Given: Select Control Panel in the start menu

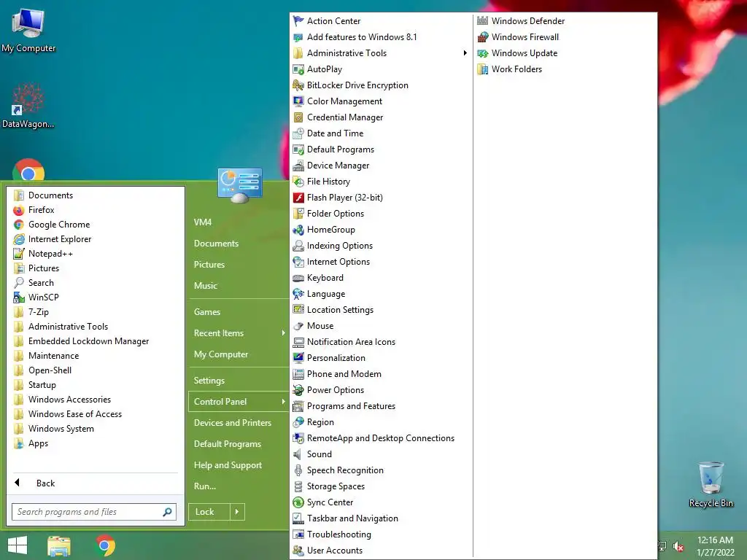Looking at the screenshot, I should tap(239, 402).
